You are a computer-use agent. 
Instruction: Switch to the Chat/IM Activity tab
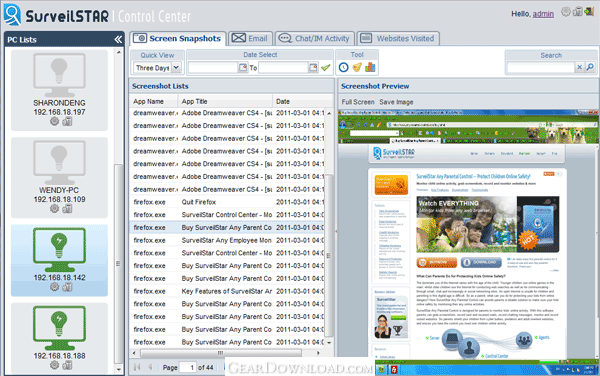(x=315, y=39)
